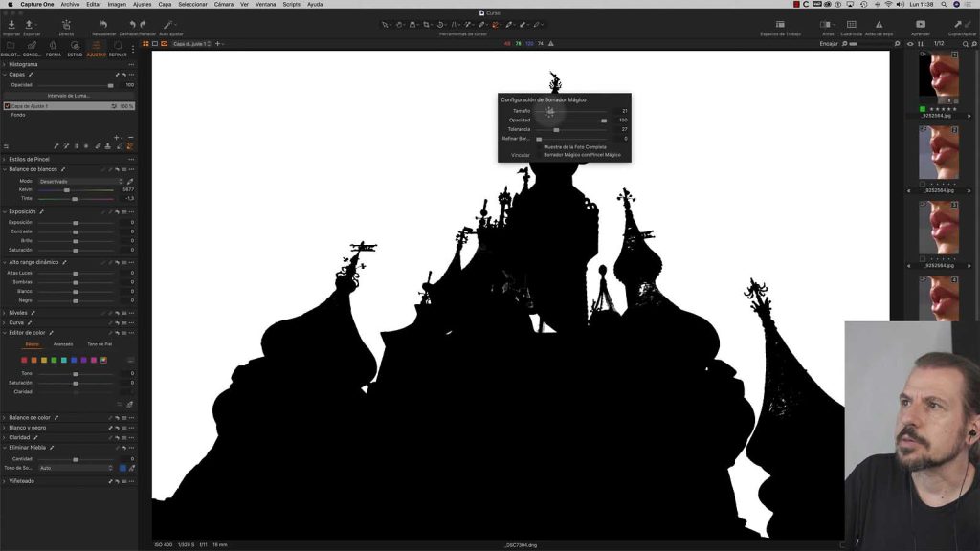The height and width of the screenshot is (551, 980).
Task: Click the Intervalo de Luma button
Action: click(x=69, y=96)
